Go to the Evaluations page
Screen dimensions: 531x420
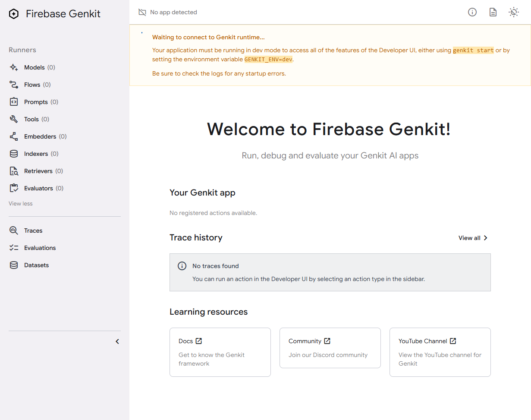pos(40,248)
